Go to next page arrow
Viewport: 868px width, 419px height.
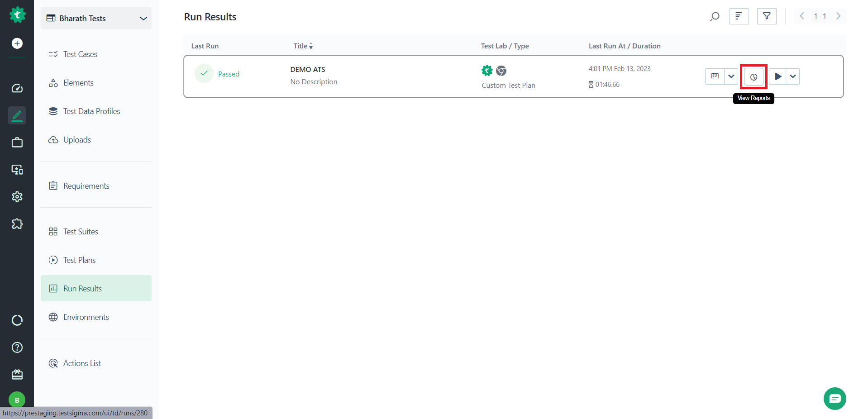coord(838,16)
